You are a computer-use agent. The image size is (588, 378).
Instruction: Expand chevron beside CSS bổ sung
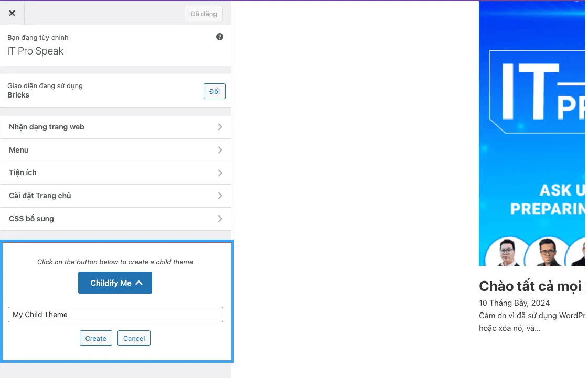pyautogui.click(x=220, y=219)
